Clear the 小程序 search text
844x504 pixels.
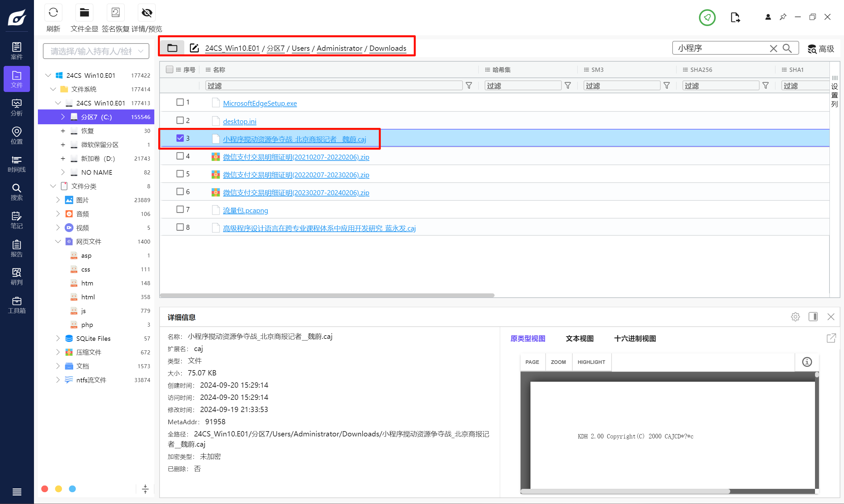(x=773, y=48)
